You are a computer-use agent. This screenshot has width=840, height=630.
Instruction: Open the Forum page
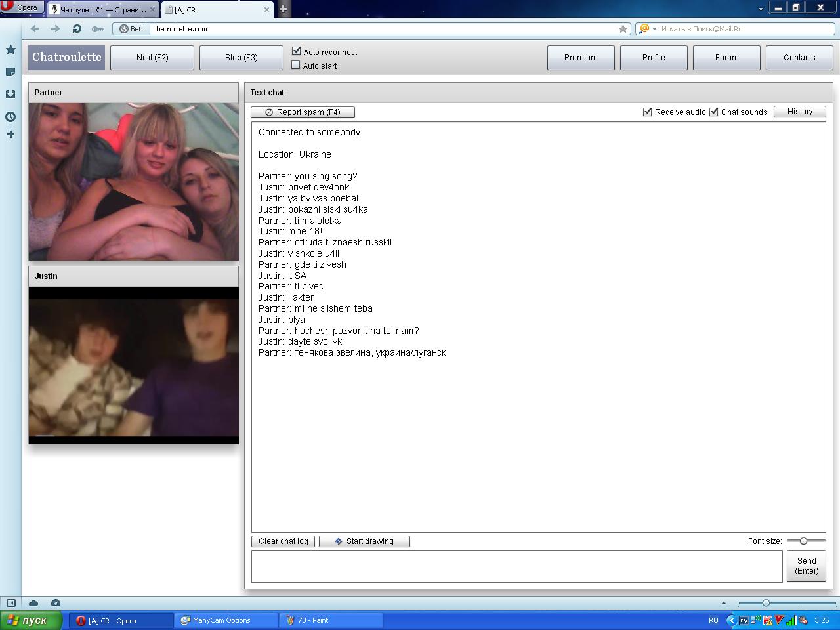tap(726, 58)
